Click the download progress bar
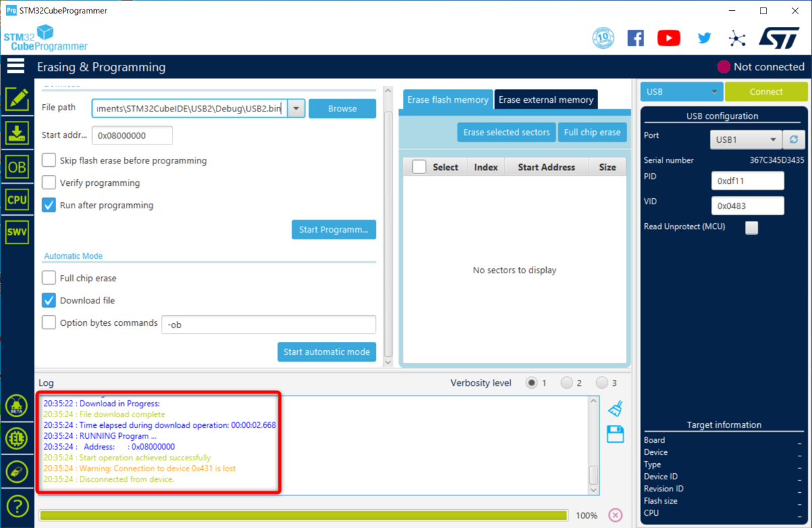This screenshot has width=812, height=528. 303,515
